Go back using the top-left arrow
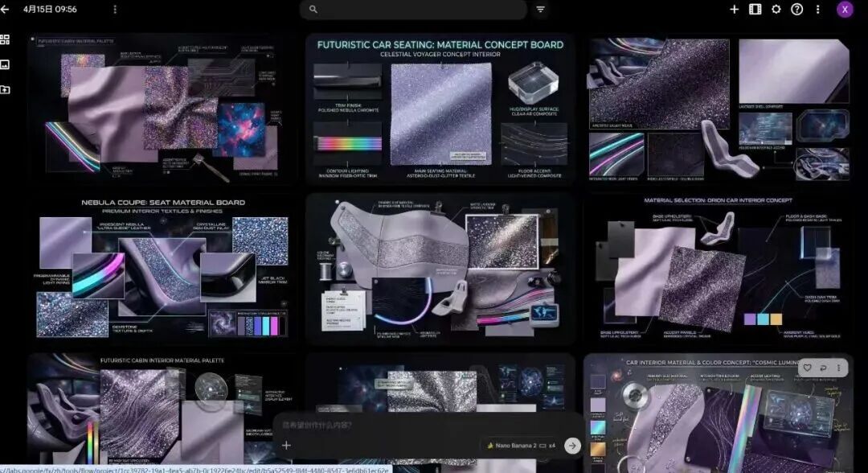868x473 pixels. pos(5,10)
